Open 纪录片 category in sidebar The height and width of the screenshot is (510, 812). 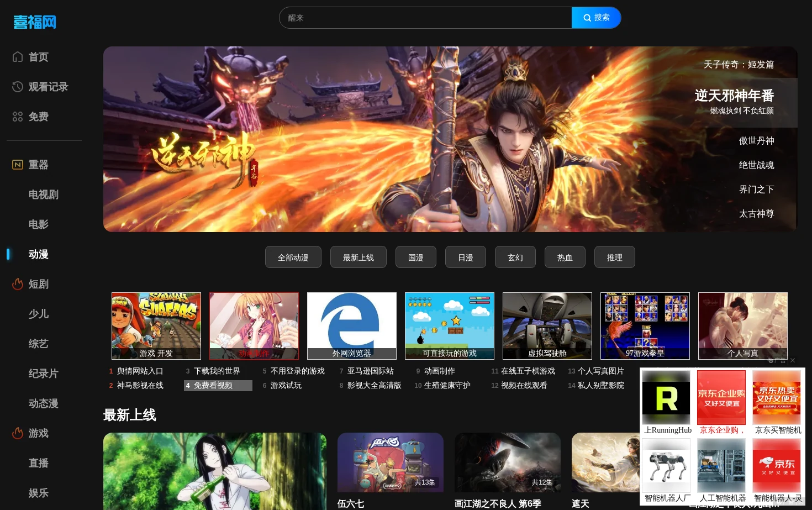click(44, 374)
